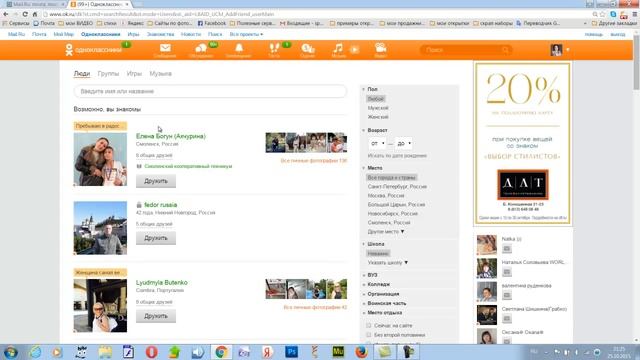Open Почта in the Mail.Ru top bar

[39, 34]
